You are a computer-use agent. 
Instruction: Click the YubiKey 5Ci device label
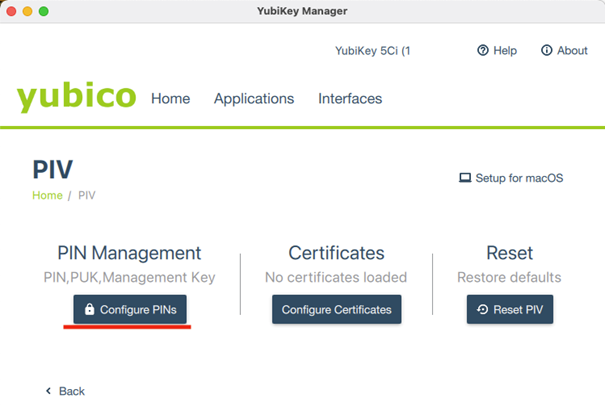click(x=372, y=51)
